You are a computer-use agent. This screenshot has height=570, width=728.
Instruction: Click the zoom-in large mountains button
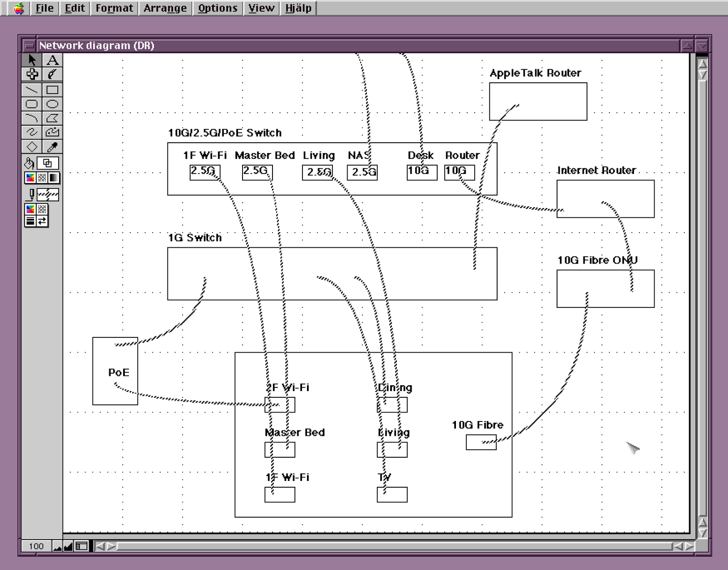[68, 546]
